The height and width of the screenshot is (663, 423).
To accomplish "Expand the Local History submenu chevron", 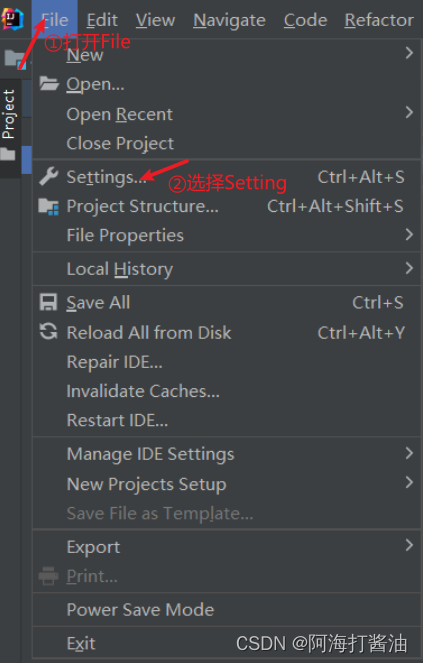I will pyautogui.click(x=409, y=268).
